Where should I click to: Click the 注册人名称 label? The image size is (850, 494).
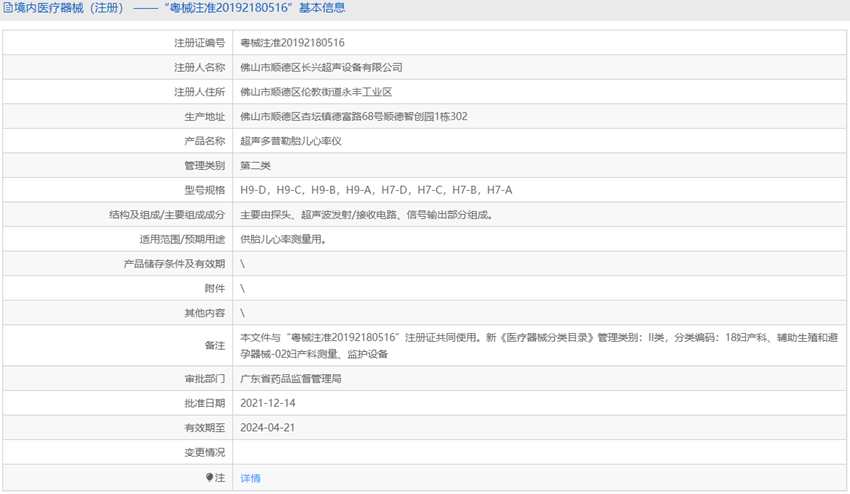tap(199, 67)
